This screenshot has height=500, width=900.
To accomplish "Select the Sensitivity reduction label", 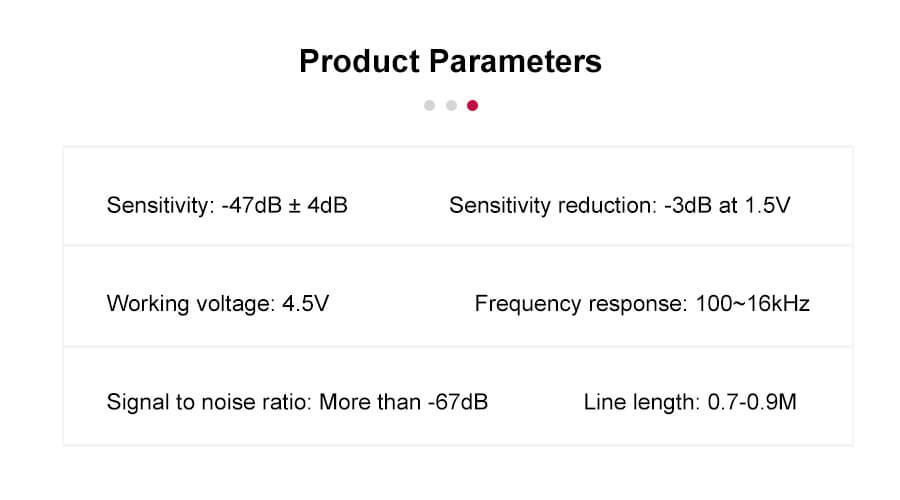I will (x=553, y=206).
